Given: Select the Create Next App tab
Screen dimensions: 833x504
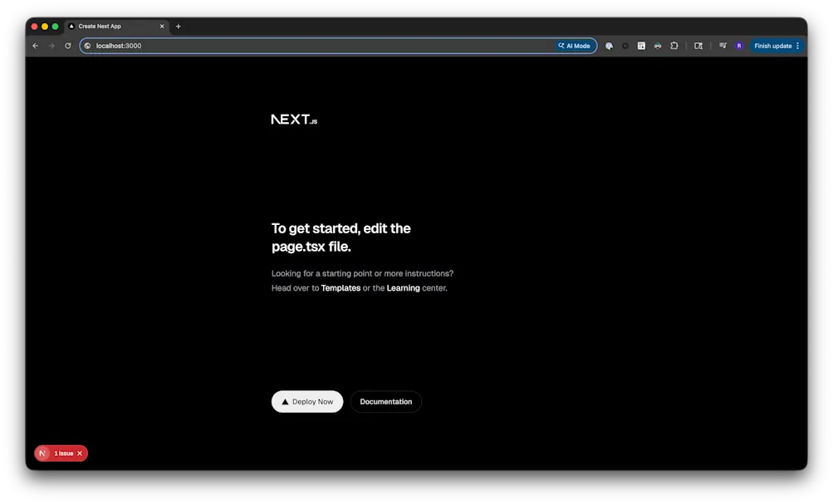Looking at the screenshot, I should point(117,26).
